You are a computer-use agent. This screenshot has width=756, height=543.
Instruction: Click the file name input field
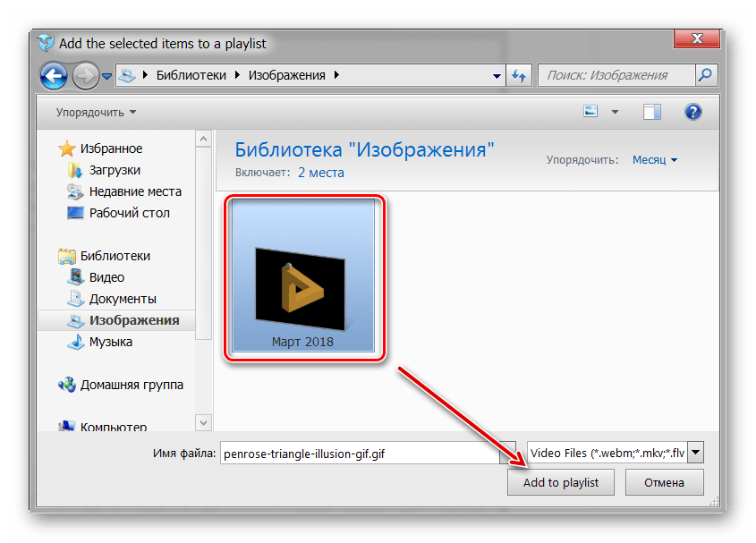[360, 454]
